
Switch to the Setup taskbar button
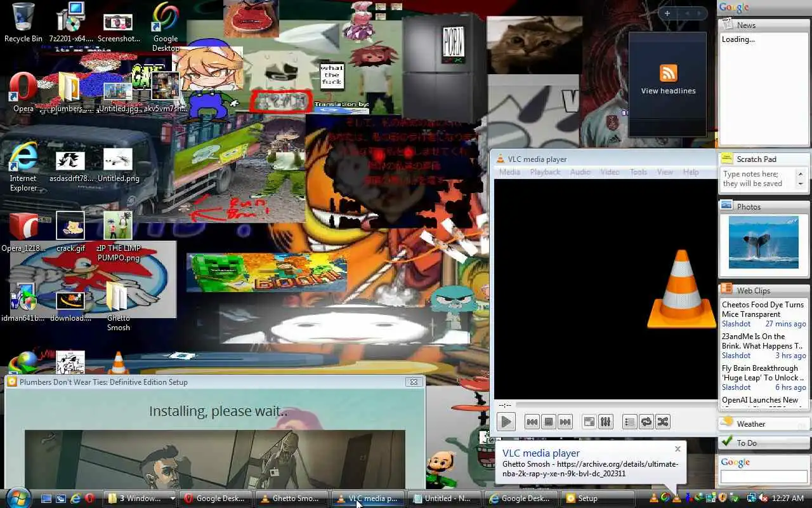(598, 498)
